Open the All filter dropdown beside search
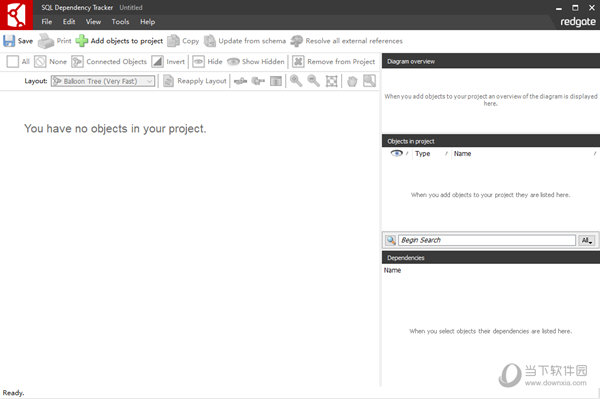The width and height of the screenshot is (600, 399). [587, 240]
